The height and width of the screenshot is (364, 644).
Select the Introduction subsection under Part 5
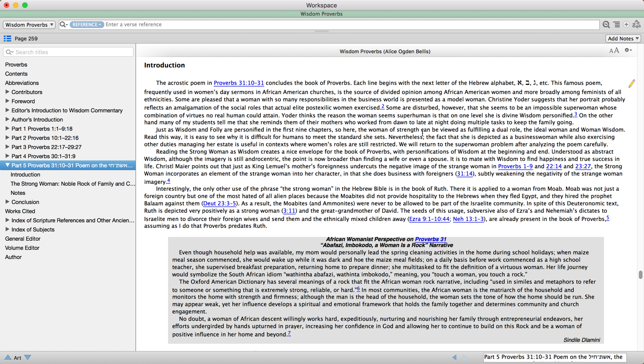25,175
